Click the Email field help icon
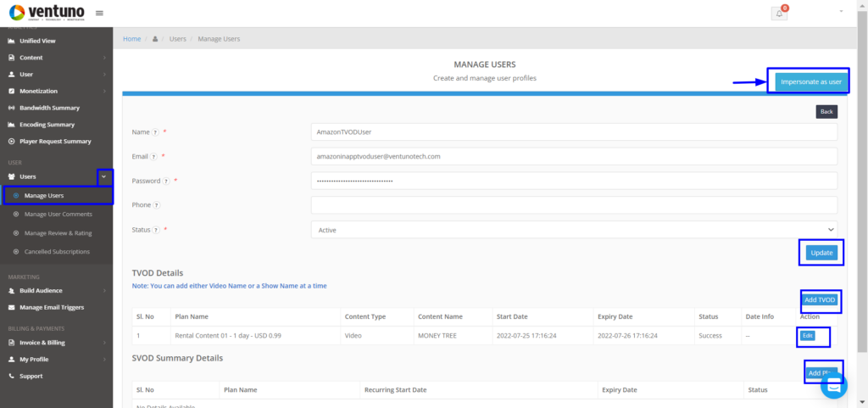868x408 pixels. (154, 157)
